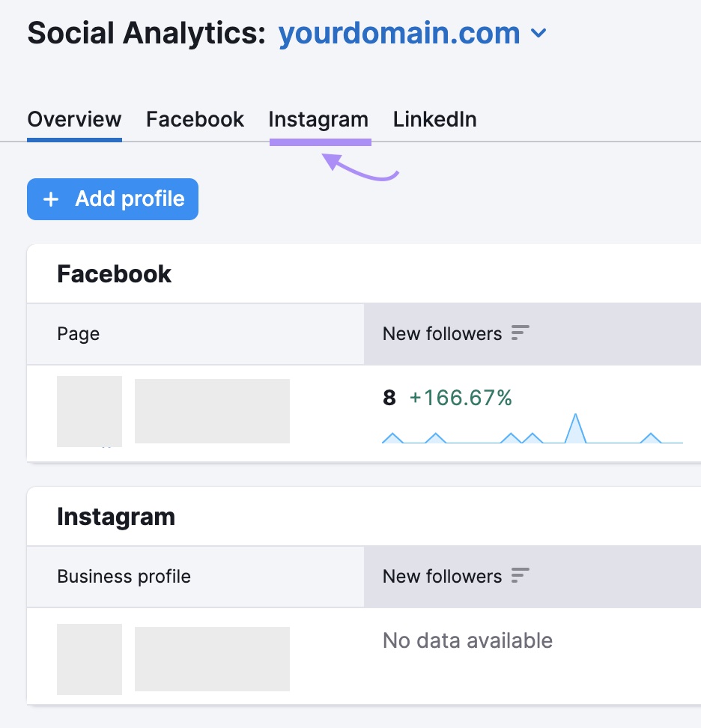Viewport: 701px width, 728px height.
Task: Click the Instagram business profile picture placeholder
Action: click(89, 658)
